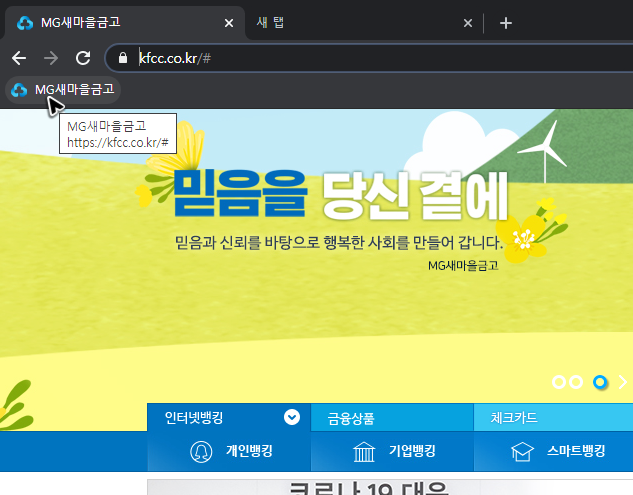Go to 개인뱅킹 personal banking
Viewport: 633px width, 495px height.
tap(229, 451)
